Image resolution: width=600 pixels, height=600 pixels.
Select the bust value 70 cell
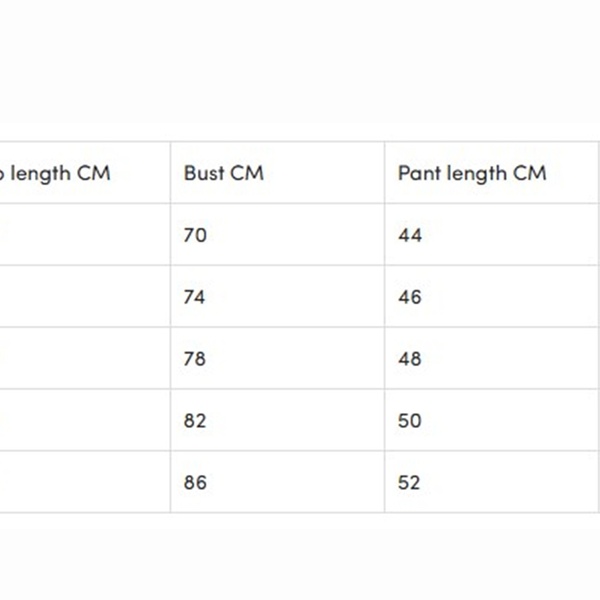195,235
